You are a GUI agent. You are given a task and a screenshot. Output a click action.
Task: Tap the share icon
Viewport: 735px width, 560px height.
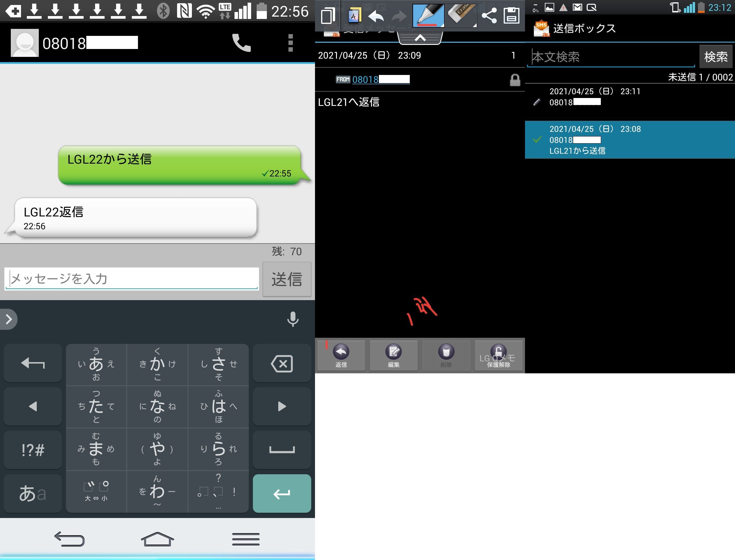click(x=489, y=16)
